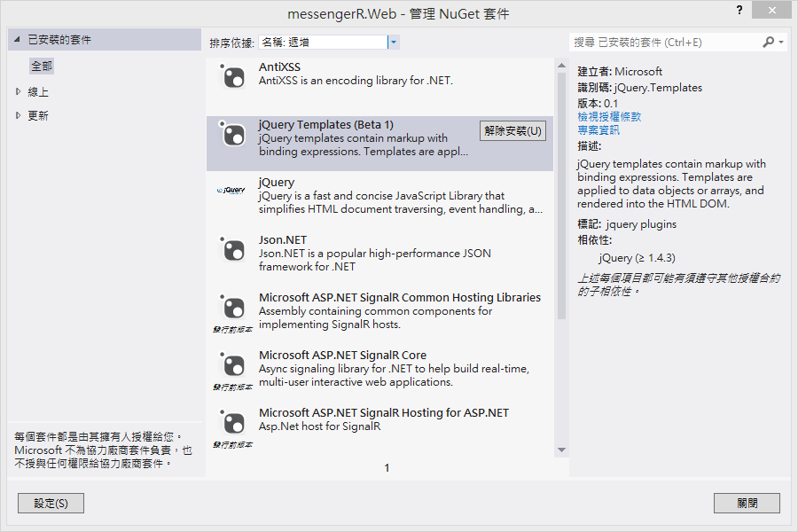Click the scrollbar up arrow
Image resolution: width=798 pixels, height=532 pixels.
point(561,65)
